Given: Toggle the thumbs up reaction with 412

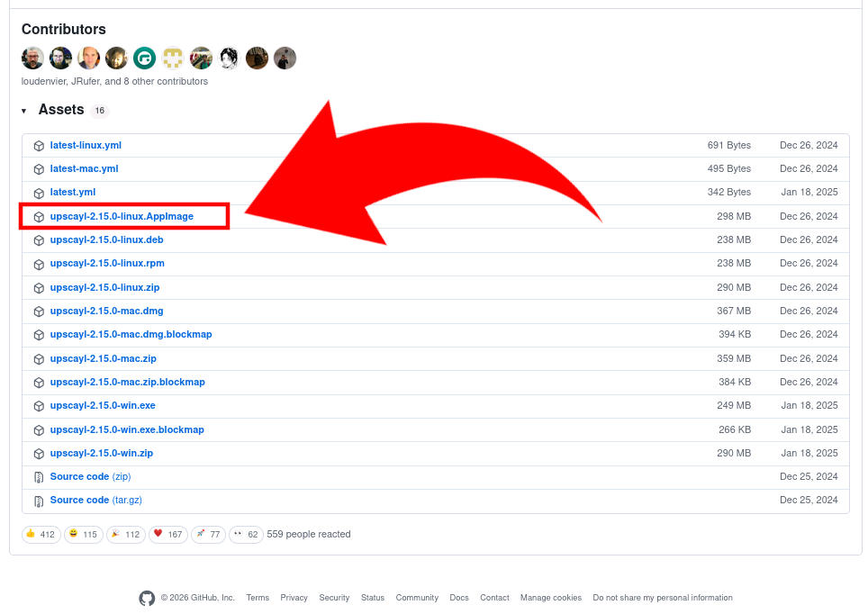Looking at the screenshot, I should point(41,534).
